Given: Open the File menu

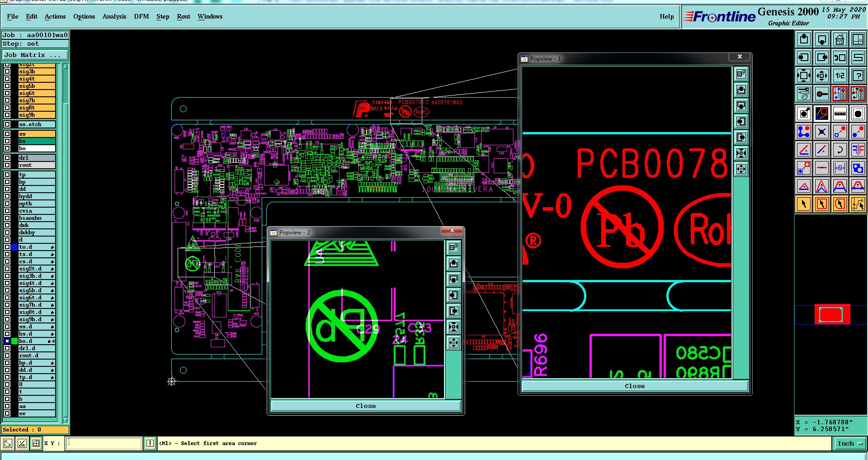Looking at the screenshot, I should click(x=13, y=16).
